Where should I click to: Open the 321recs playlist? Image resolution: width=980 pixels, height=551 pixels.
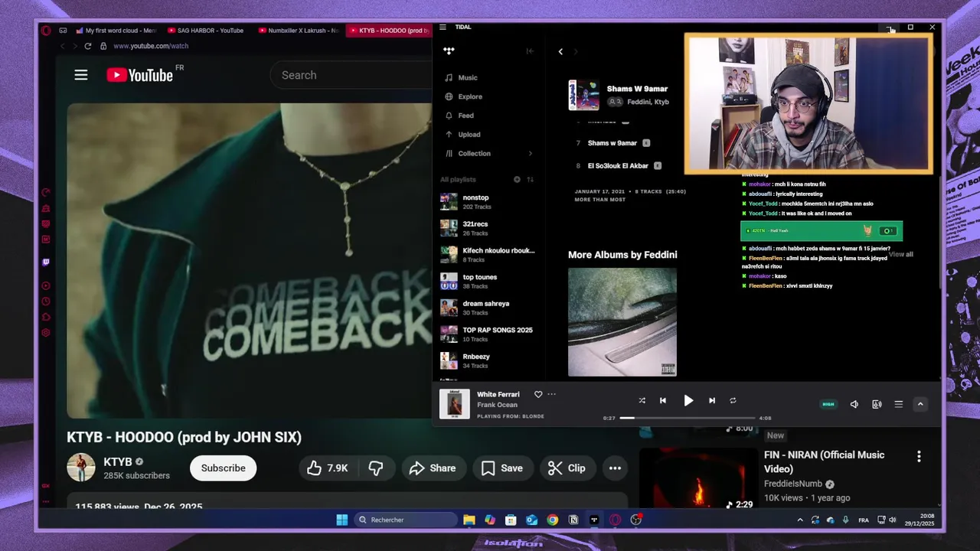click(487, 228)
